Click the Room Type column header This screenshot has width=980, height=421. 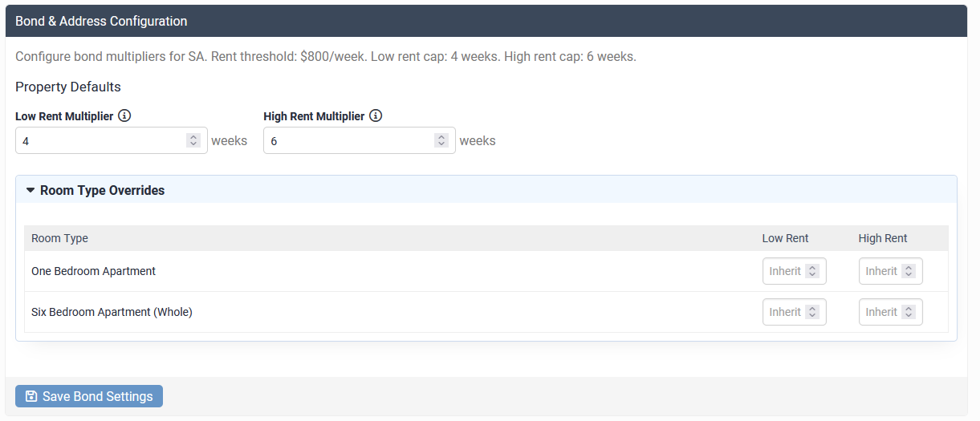pos(60,238)
